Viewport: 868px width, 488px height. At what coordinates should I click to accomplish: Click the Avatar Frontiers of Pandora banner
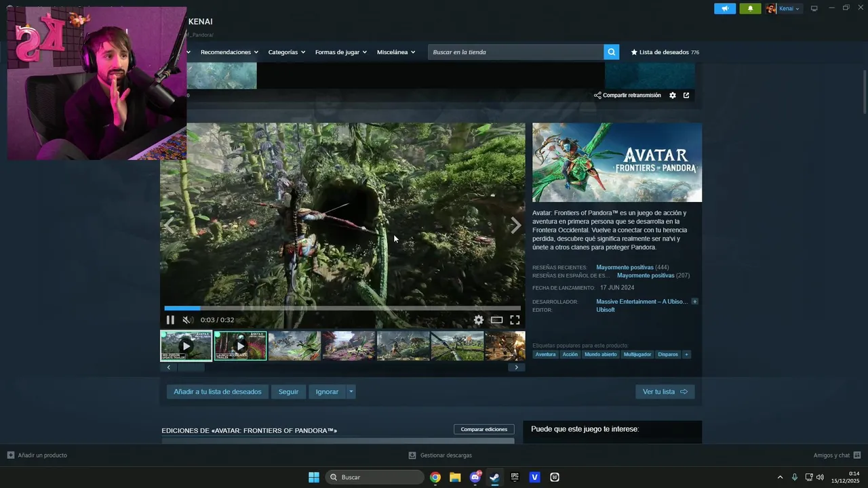click(617, 163)
